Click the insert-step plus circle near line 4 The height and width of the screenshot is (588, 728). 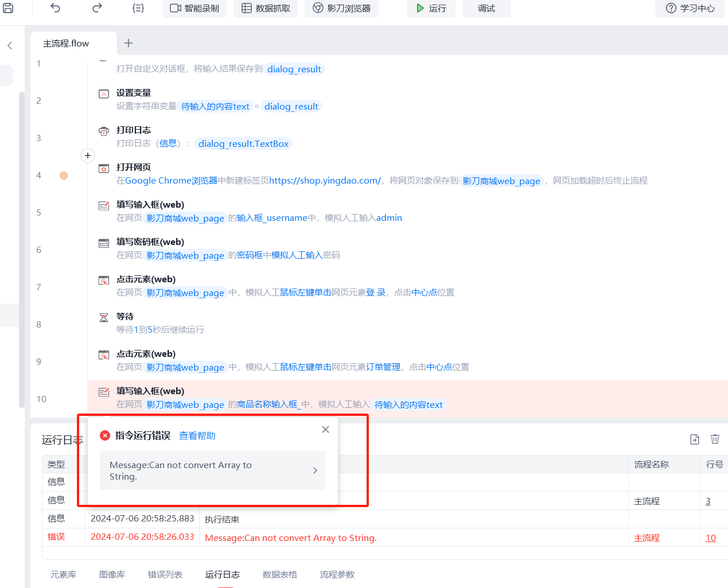[88, 155]
